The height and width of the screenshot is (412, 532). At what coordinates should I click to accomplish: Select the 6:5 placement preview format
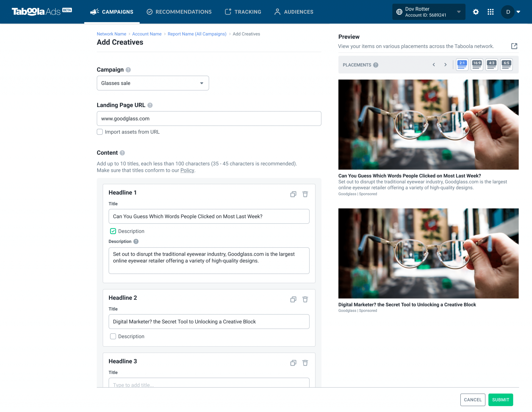[506, 64]
